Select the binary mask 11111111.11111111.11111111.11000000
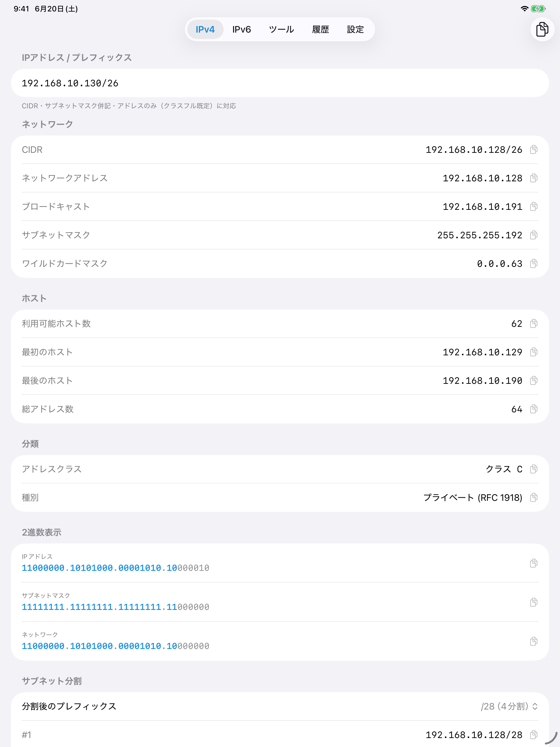The image size is (560, 747). click(x=115, y=607)
